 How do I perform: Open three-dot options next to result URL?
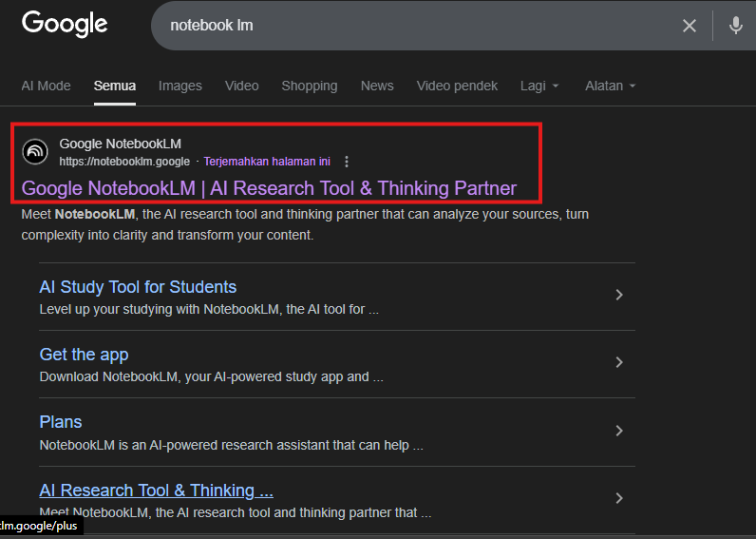(347, 162)
